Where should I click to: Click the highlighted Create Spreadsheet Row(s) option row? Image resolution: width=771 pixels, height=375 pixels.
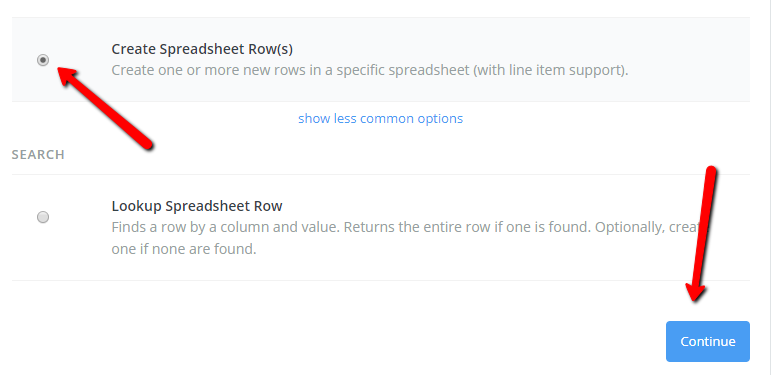tap(381, 59)
